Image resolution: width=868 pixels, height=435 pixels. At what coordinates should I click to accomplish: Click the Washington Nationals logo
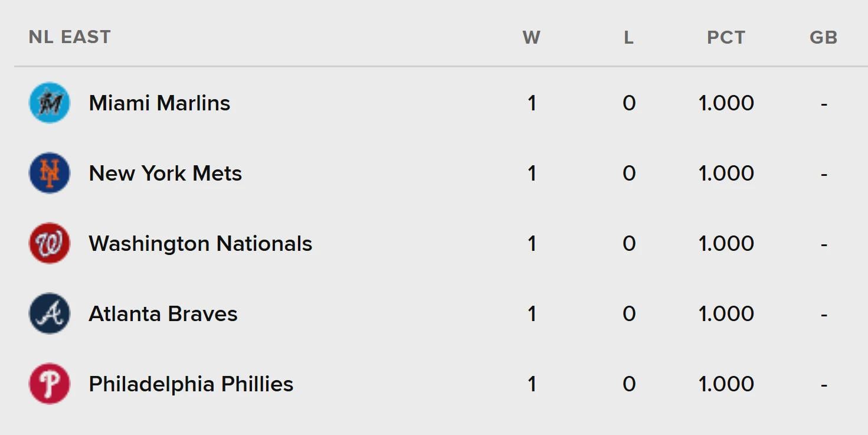[49, 243]
